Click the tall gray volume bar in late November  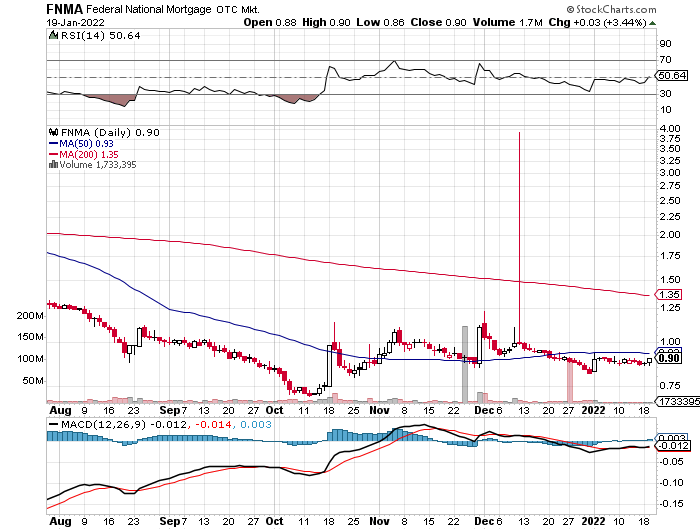tap(464, 364)
